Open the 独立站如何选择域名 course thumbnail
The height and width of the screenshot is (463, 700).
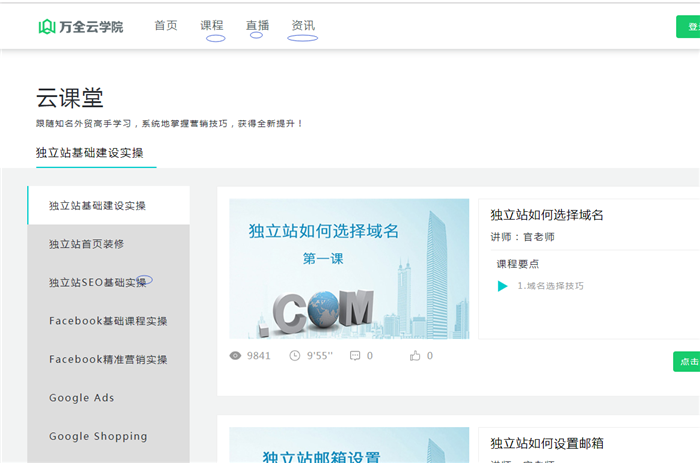[349, 269]
